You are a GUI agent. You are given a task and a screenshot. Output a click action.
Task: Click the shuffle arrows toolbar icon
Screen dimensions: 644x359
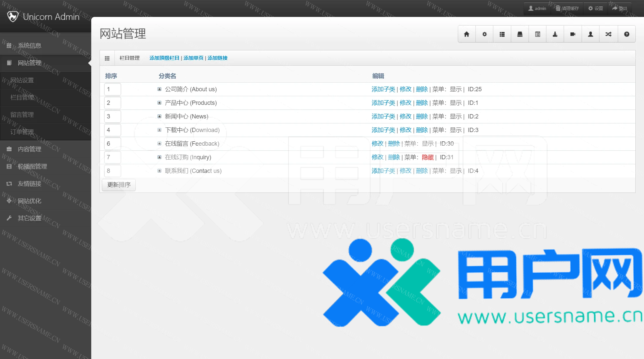(x=608, y=34)
